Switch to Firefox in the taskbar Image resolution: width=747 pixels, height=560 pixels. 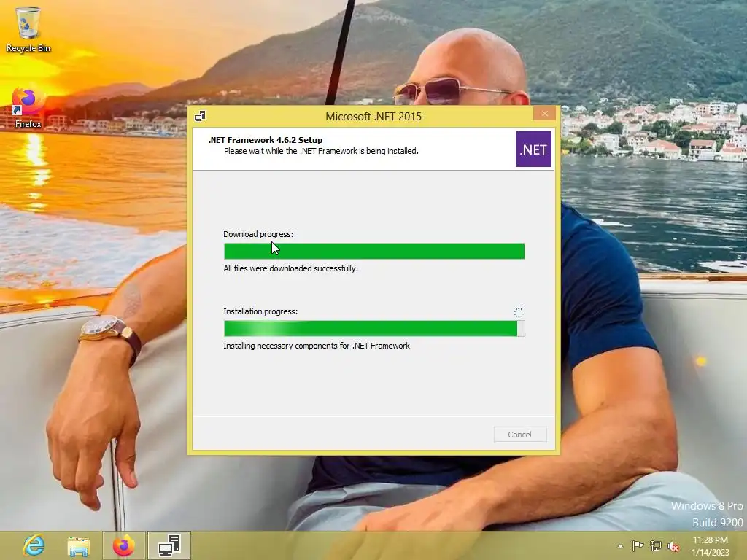pyautogui.click(x=123, y=545)
